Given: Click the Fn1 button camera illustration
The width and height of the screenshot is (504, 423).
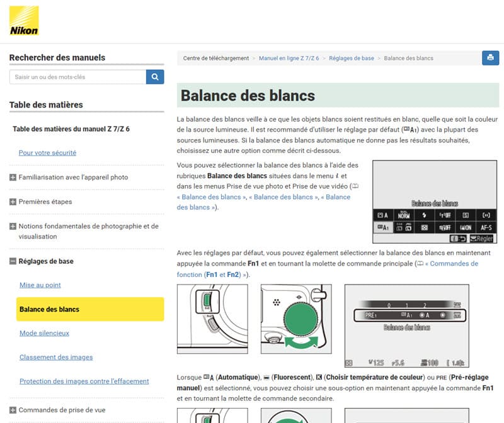Looking at the screenshot, I should 212,319.
